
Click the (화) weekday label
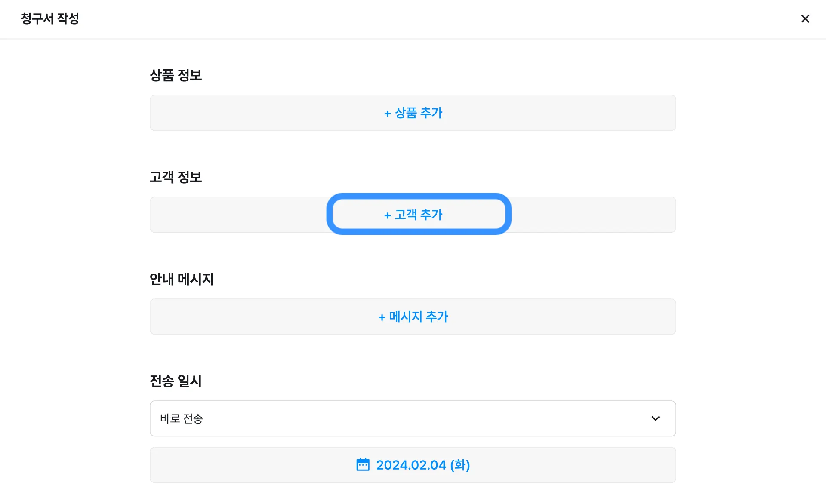point(460,465)
